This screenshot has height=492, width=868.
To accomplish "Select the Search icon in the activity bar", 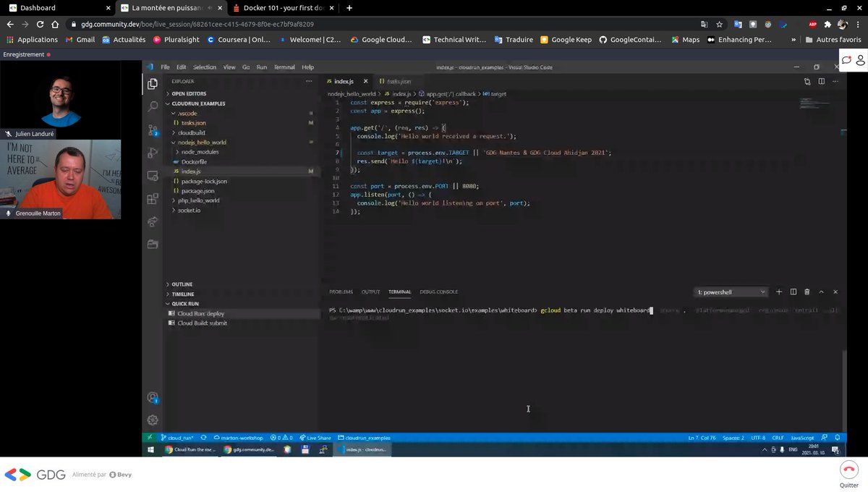I will coord(153,107).
